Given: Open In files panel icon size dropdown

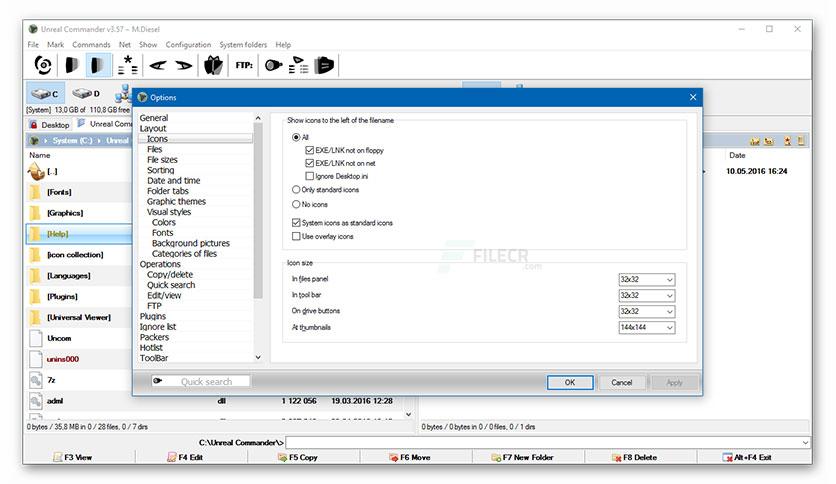Looking at the screenshot, I should pos(647,279).
